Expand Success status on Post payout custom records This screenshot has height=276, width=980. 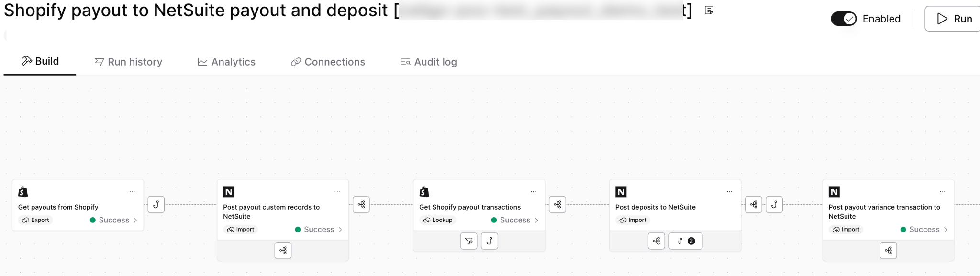[319, 230]
